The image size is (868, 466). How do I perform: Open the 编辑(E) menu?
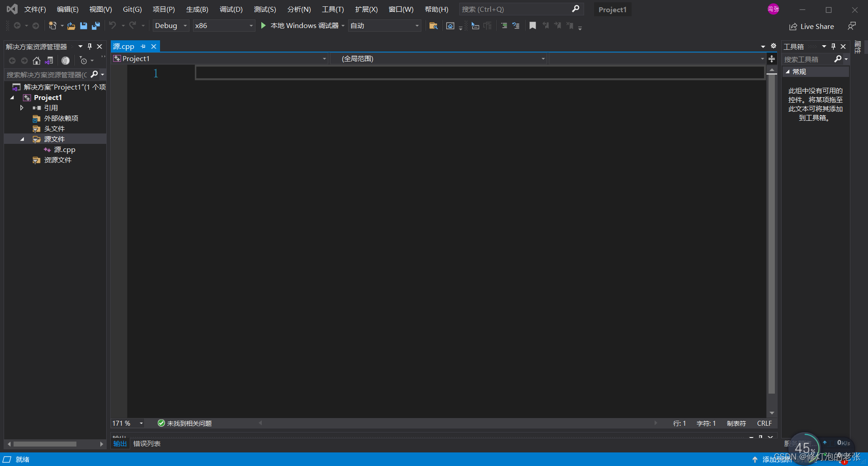[68, 10]
